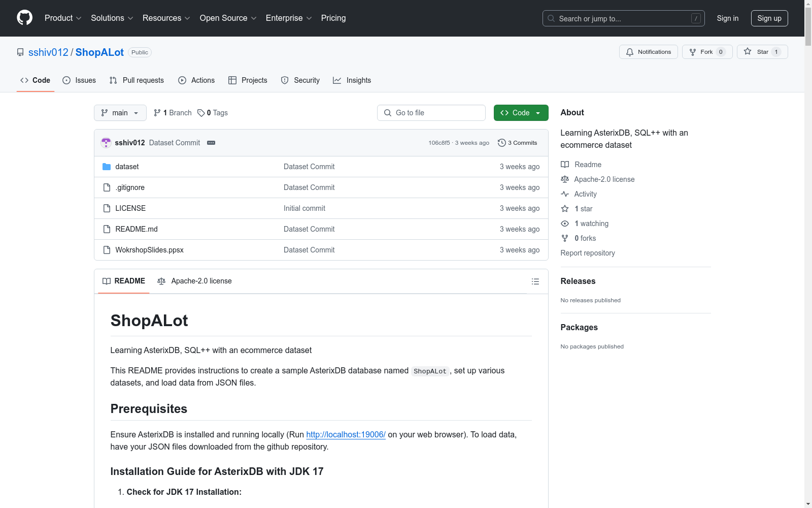The height and width of the screenshot is (508, 812).
Task: Switch to the Actions tab
Action: pyautogui.click(x=196, y=80)
